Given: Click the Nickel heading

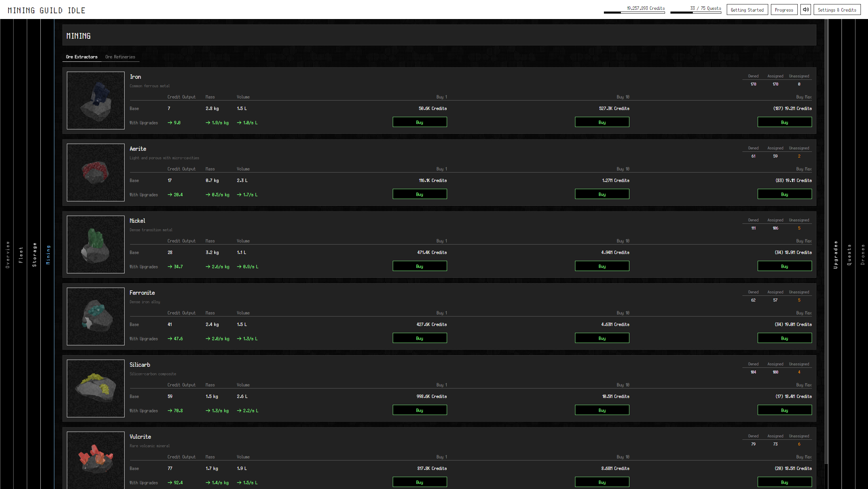Looking at the screenshot, I should pos(137,221).
